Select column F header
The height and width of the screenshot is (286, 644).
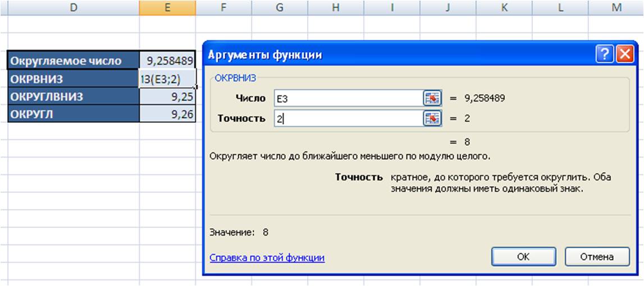223,7
